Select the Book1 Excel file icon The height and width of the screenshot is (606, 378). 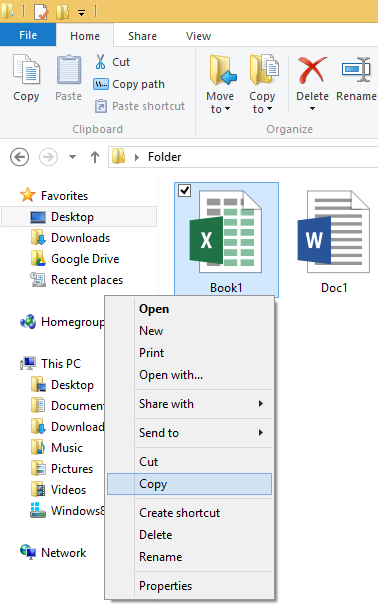pyautogui.click(x=226, y=232)
